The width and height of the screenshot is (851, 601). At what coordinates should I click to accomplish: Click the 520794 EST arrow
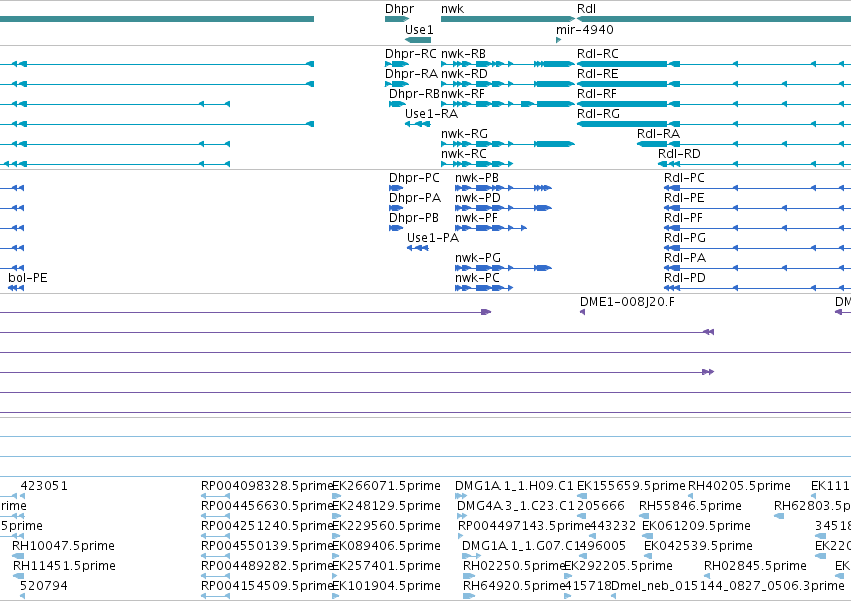point(22,596)
